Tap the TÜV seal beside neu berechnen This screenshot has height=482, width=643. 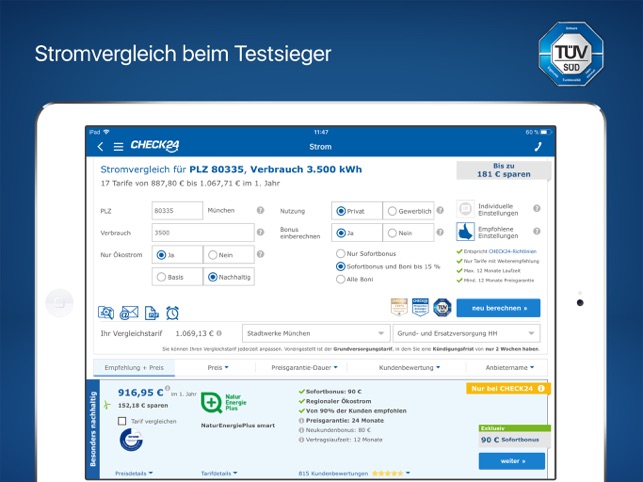442,307
